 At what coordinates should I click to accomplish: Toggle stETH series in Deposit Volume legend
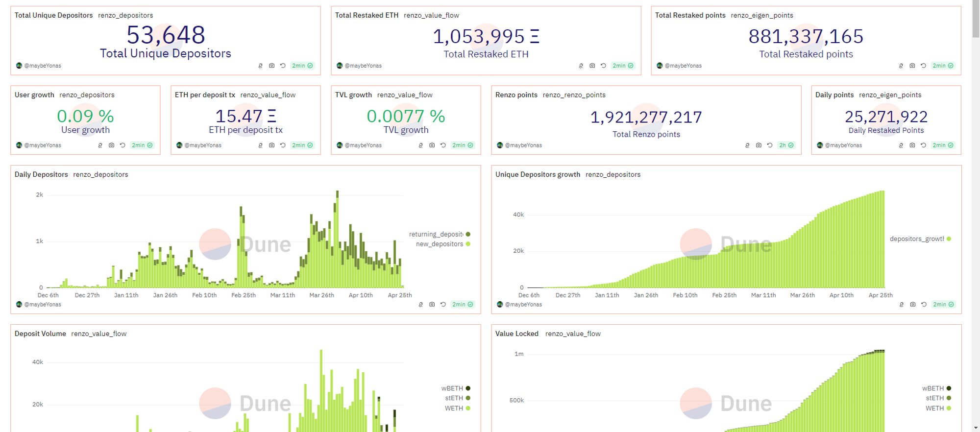point(454,398)
